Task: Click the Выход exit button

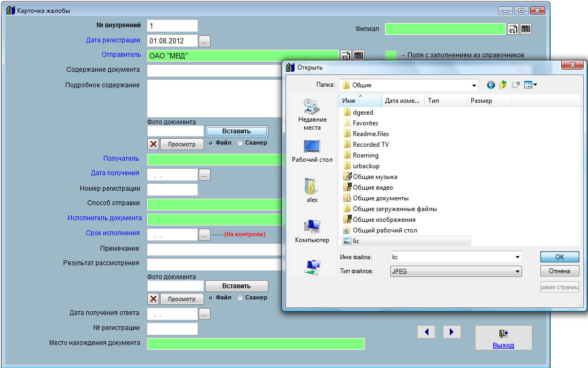Action: tap(503, 338)
